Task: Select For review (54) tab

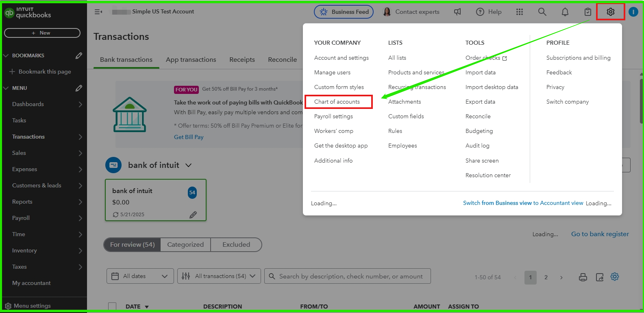Action: click(x=133, y=244)
